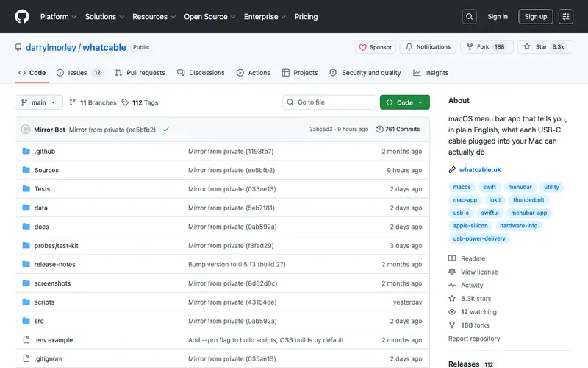The width and height of the screenshot is (588, 368).
Task: Open View license link
Action: pyautogui.click(x=473, y=272)
